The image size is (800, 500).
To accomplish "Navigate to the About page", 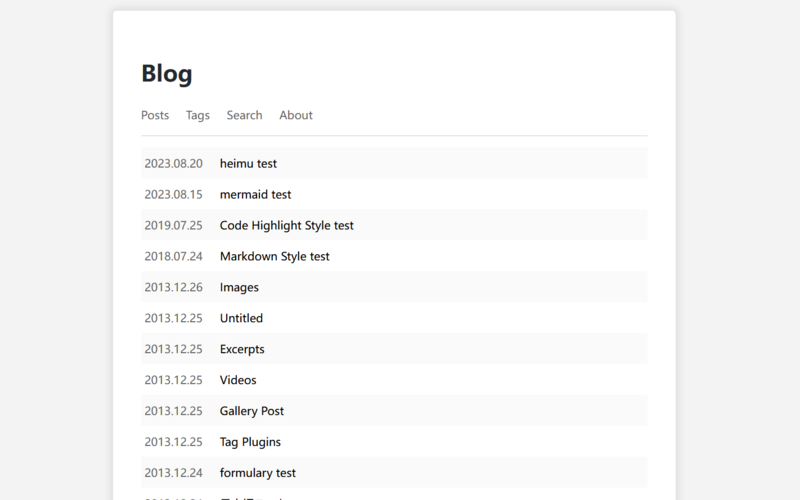I will [x=296, y=115].
